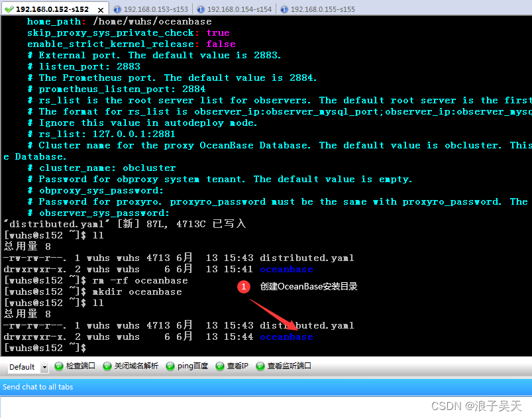Viewport: 532px width, 418px height.
Task: Switch to the 192.168.0.155-s155 session tab
Action: coord(317,9)
